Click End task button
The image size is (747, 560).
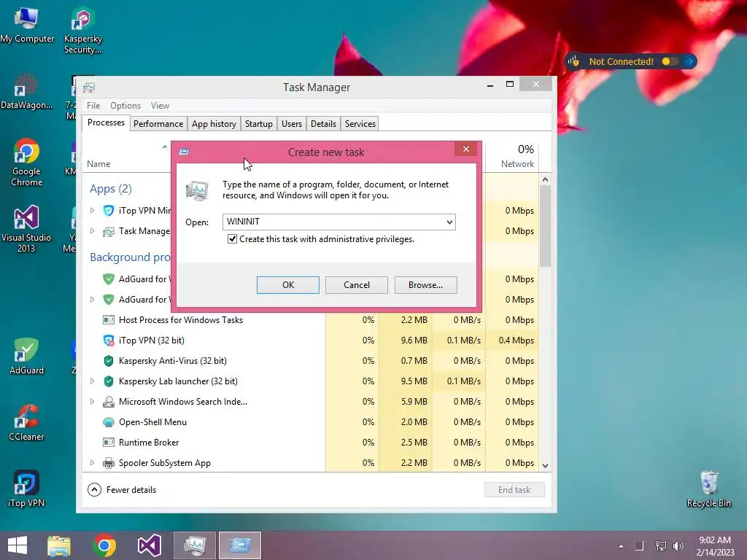point(514,489)
